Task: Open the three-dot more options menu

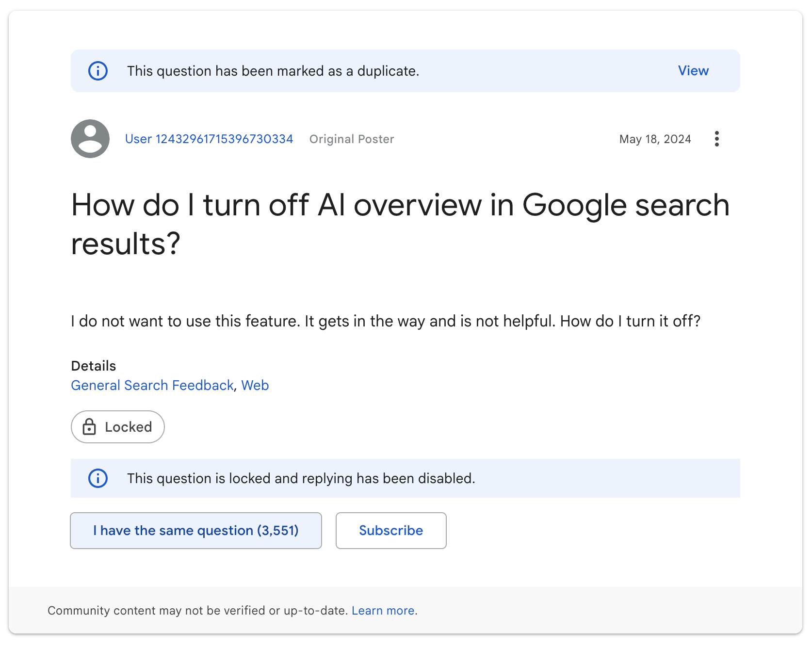Action: pos(716,139)
